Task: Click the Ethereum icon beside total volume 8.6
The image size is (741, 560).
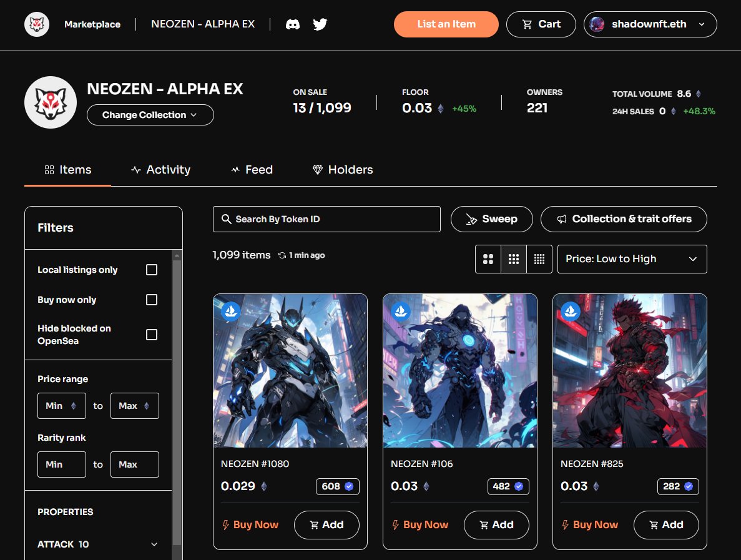Action: 699,94
